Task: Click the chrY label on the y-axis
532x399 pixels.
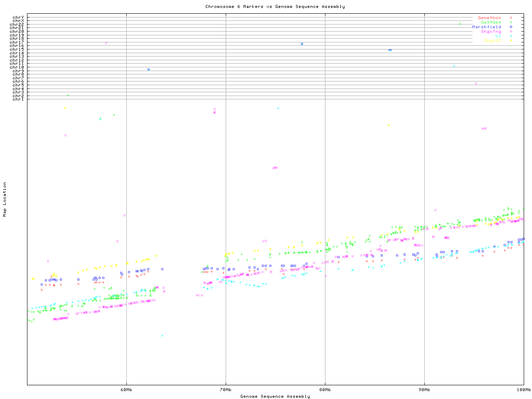Action: pyautogui.click(x=18, y=17)
